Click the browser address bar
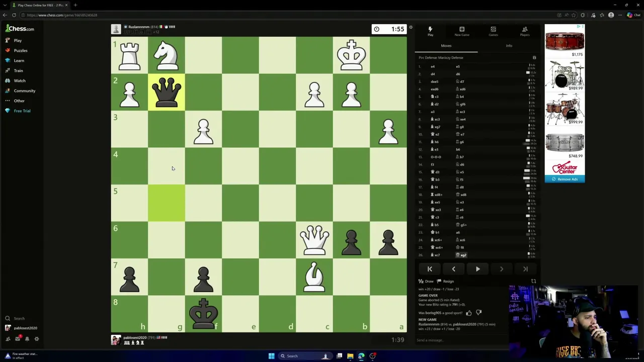Image resolution: width=644 pixels, height=362 pixels. point(287,15)
